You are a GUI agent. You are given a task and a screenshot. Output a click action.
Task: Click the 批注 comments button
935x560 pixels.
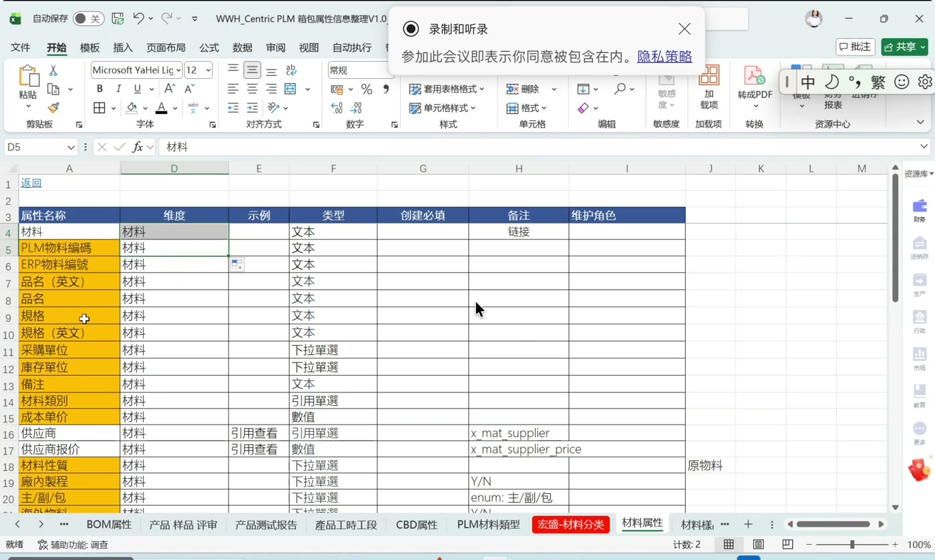click(856, 47)
